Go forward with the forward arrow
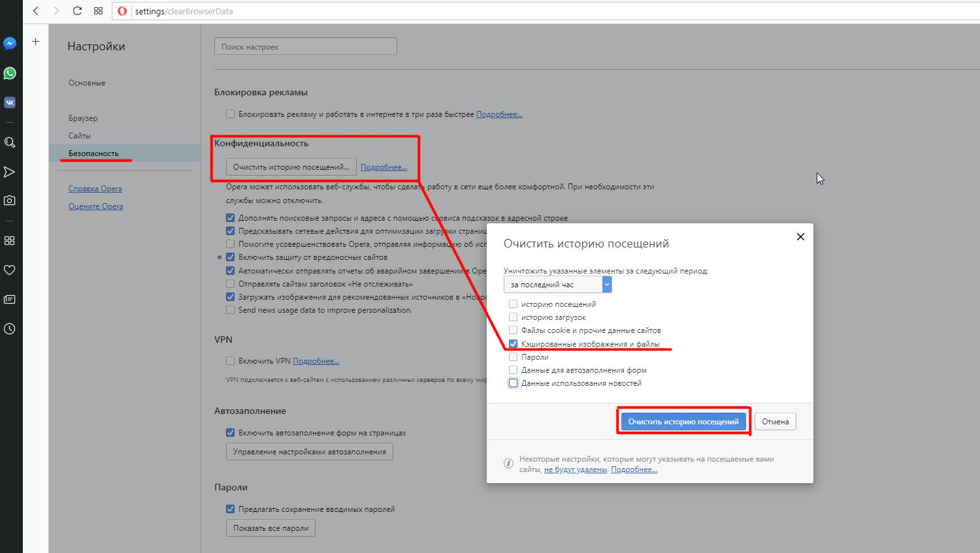The width and height of the screenshot is (980, 553). [x=56, y=10]
